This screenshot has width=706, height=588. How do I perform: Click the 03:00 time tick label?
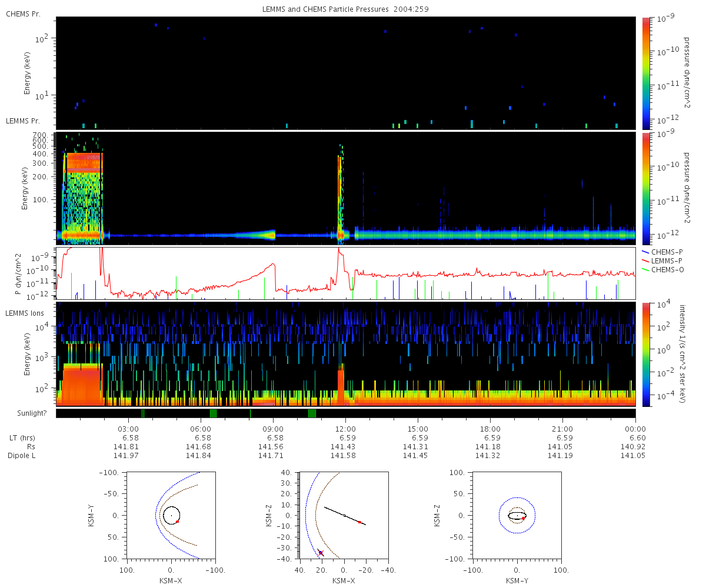click(x=128, y=429)
